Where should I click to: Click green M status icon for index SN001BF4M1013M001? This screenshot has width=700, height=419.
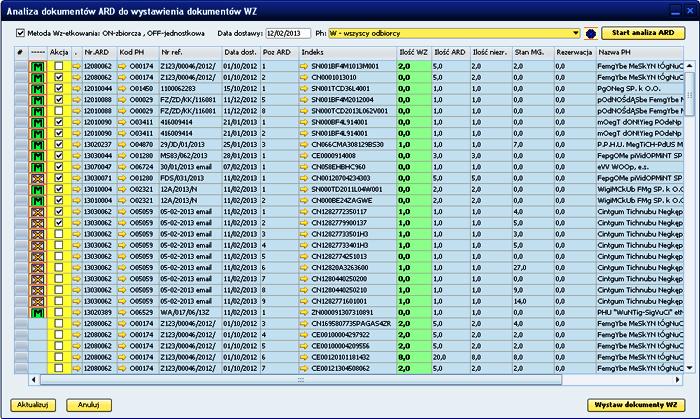(38, 66)
